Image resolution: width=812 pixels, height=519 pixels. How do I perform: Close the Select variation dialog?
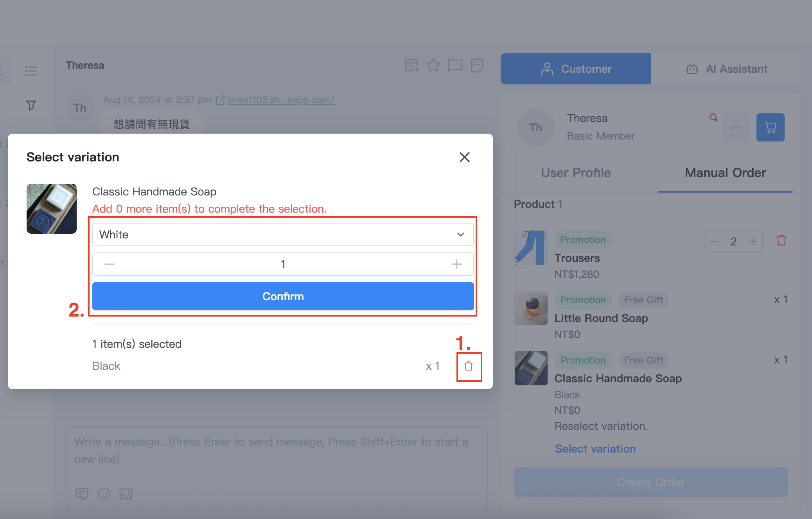[x=464, y=157]
